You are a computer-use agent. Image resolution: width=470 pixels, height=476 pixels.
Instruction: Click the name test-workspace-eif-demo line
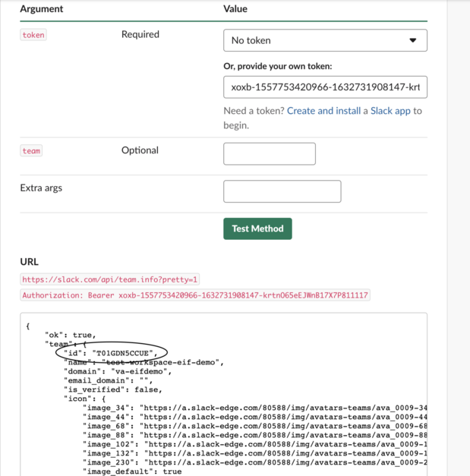(x=144, y=362)
